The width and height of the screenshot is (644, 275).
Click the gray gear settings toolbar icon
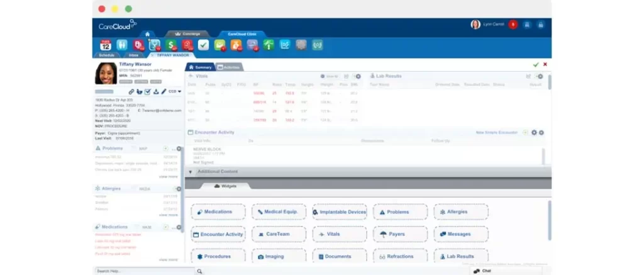pyautogui.click(x=301, y=45)
